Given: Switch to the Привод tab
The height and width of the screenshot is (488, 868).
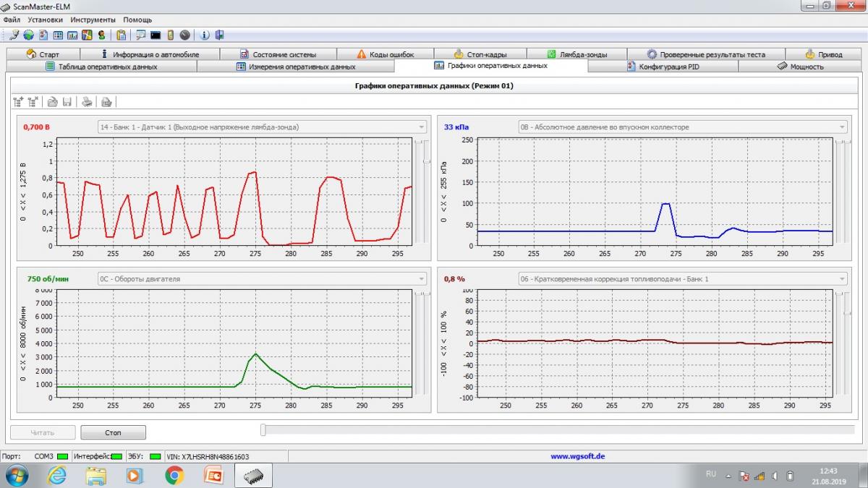Looking at the screenshot, I should click(824, 54).
